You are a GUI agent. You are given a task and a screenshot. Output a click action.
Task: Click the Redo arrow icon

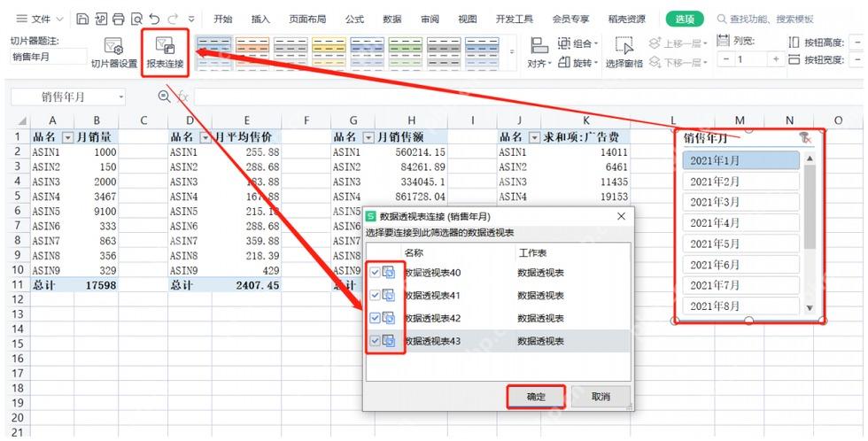(x=173, y=19)
